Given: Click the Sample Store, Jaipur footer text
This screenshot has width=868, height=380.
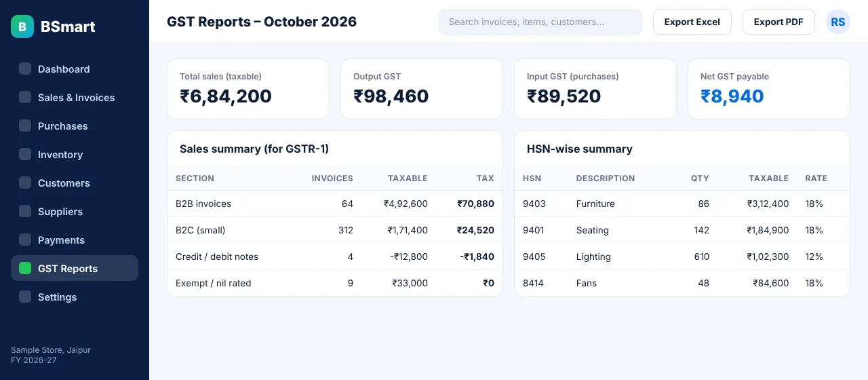Looking at the screenshot, I should [x=51, y=350].
